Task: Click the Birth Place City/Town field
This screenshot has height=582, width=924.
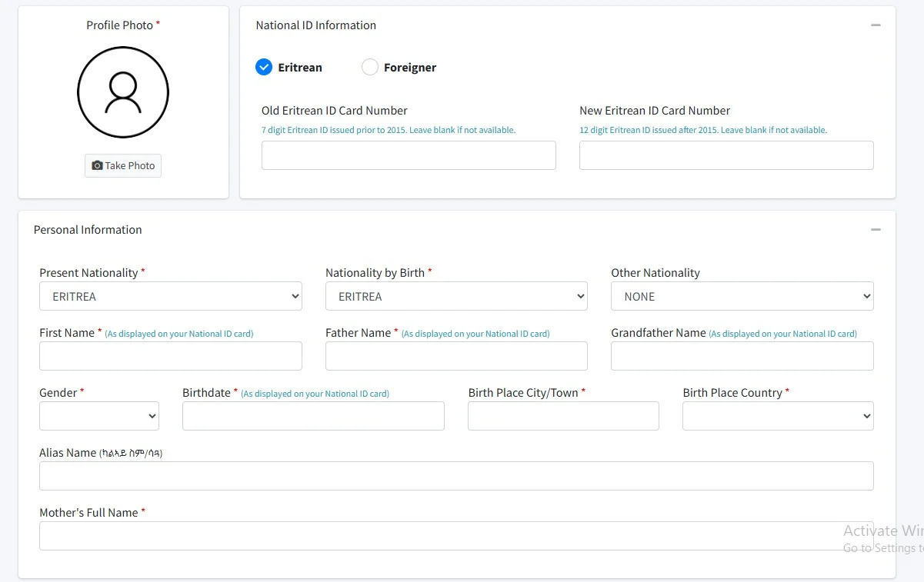Action: (x=563, y=416)
